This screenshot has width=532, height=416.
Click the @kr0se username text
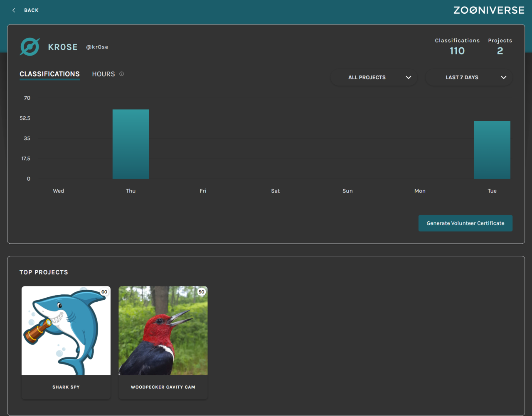(97, 47)
